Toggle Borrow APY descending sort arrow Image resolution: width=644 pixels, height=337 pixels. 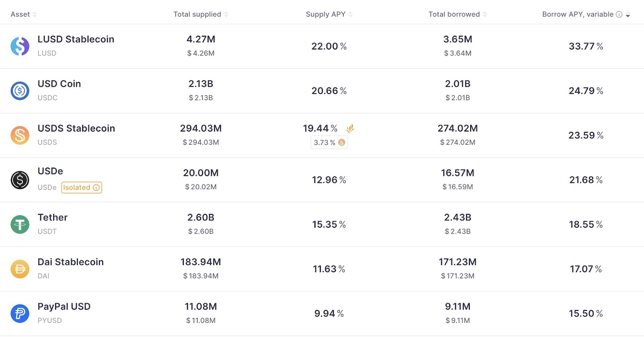[628, 15]
